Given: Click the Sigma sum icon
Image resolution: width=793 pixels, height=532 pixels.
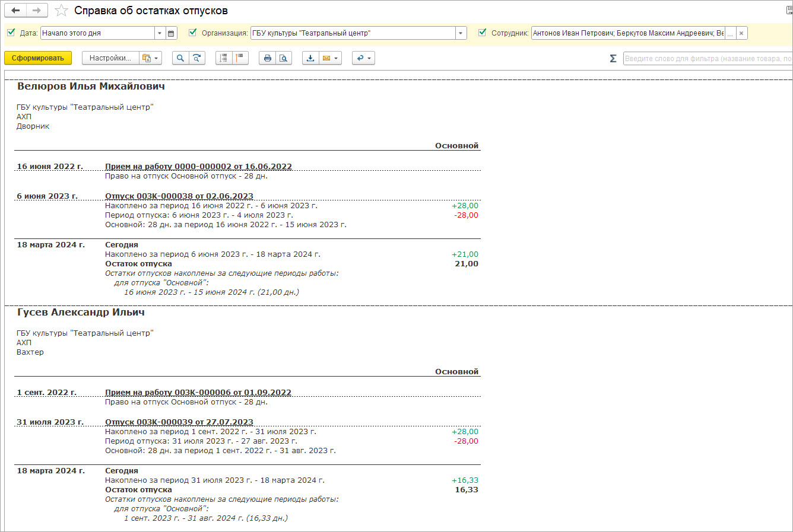Looking at the screenshot, I should point(613,58).
